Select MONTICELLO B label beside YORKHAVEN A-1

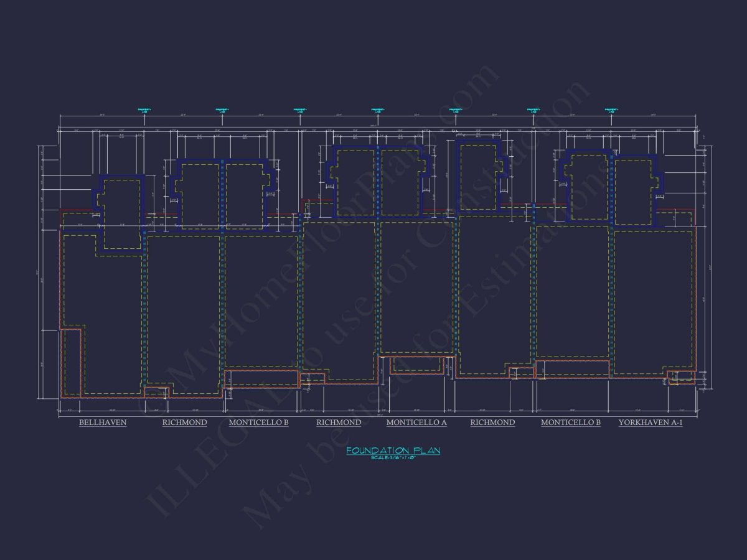pos(570,422)
